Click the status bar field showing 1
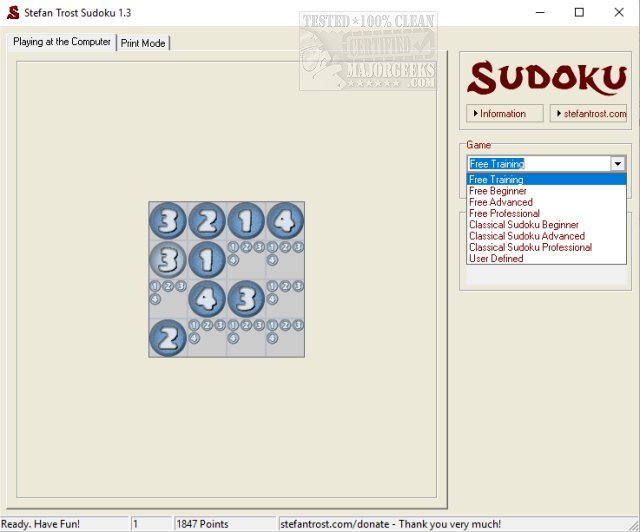Image resolution: width=640 pixels, height=532 pixels. [151, 524]
